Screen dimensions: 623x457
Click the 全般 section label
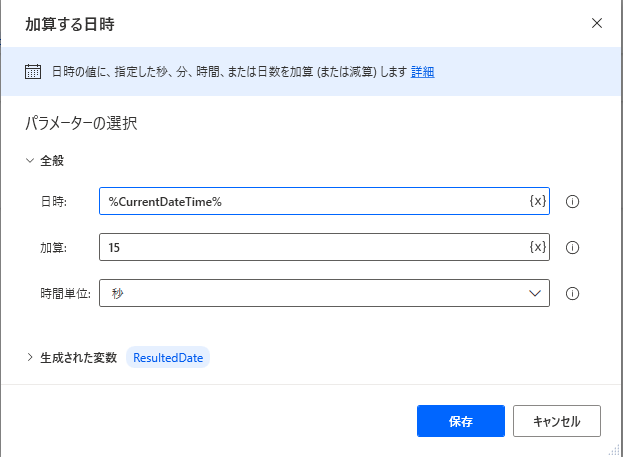coord(52,161)
